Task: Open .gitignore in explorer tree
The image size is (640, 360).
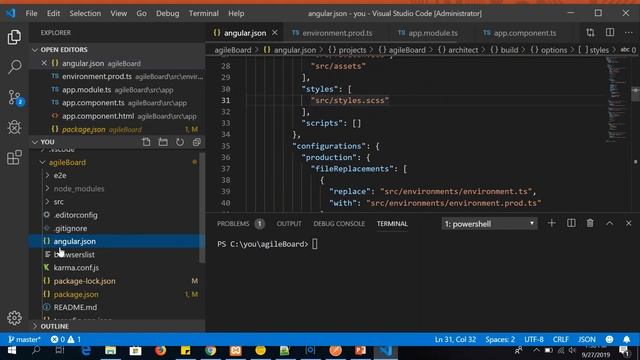Action: pos(116,228)
